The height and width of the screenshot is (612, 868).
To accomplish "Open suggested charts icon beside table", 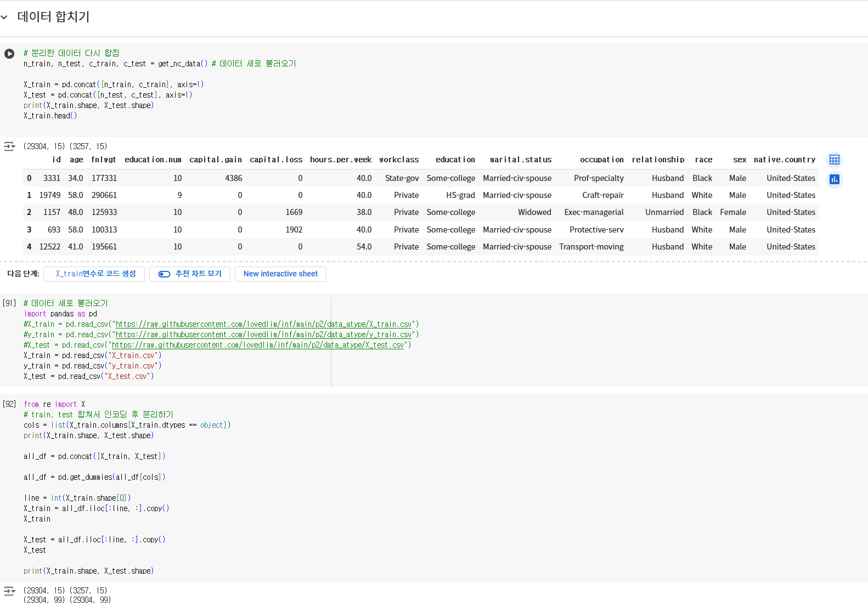I will click(835, 179).
